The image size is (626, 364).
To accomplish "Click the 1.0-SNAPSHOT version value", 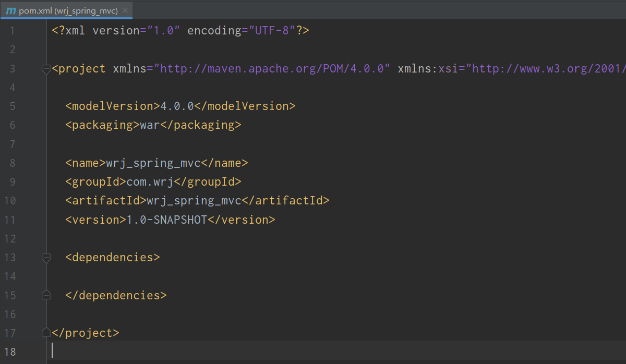I will coord(167,220).
